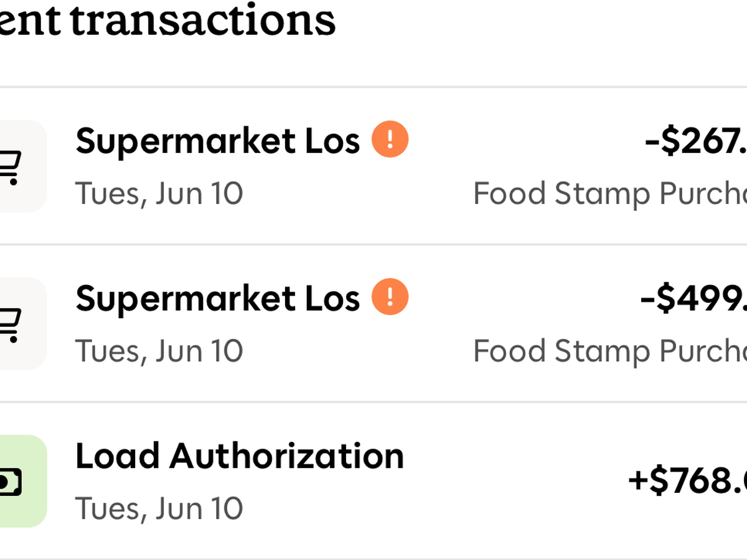747x560 pixels.
Task: Click orange alert icon beside -$499 Supermarket Los
Action: click(x=390, y=297)
